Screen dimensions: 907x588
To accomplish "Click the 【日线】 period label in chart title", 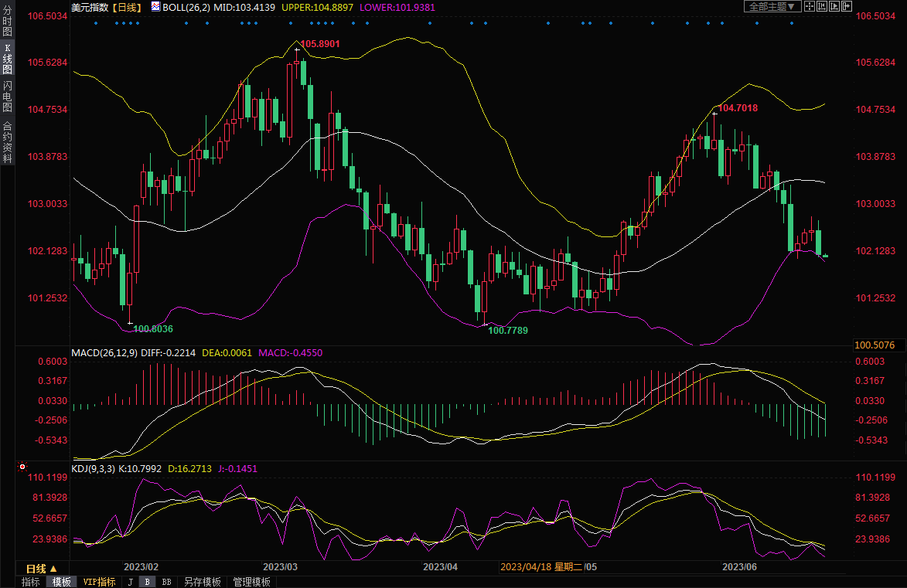I will click(x=126, y=6).
